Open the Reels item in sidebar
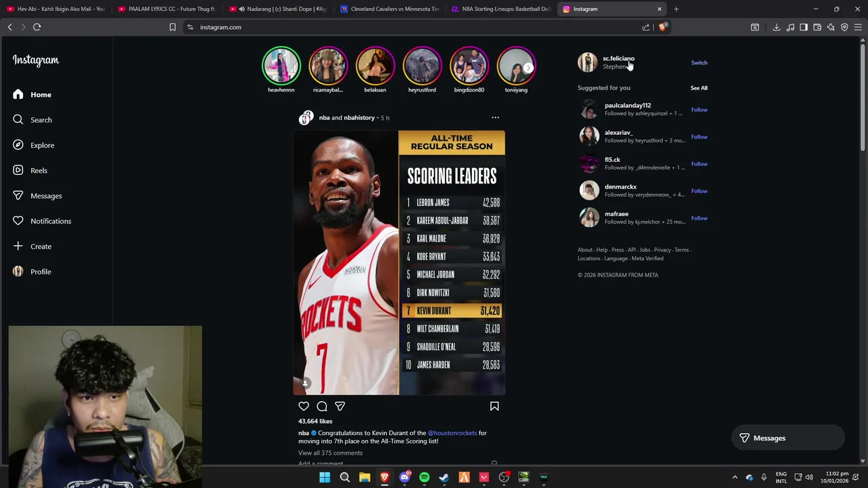This screenshot has width=868, height=488. tap(30, 171)
